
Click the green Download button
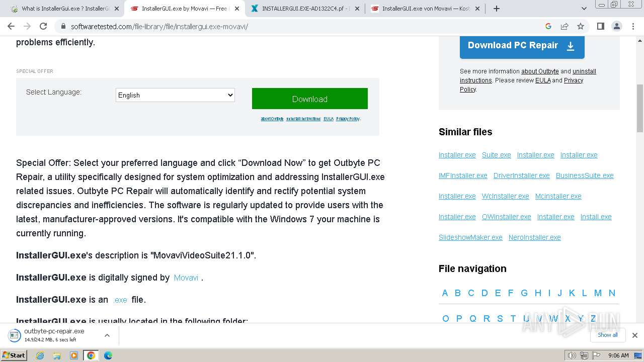point(310,99)
